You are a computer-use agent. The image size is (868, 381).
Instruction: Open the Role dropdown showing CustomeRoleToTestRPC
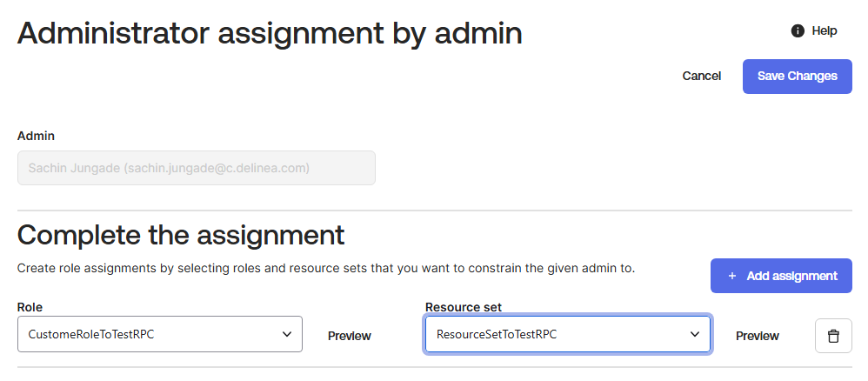coord(160,334)
